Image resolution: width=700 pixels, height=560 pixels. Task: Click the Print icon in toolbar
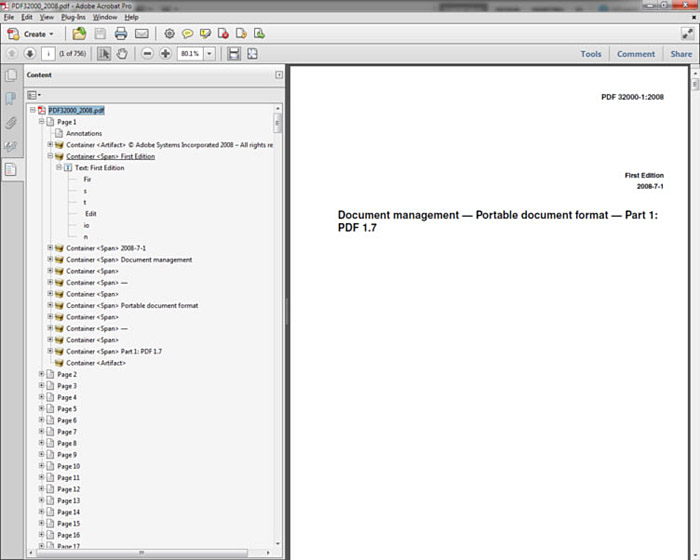(120, 33)
